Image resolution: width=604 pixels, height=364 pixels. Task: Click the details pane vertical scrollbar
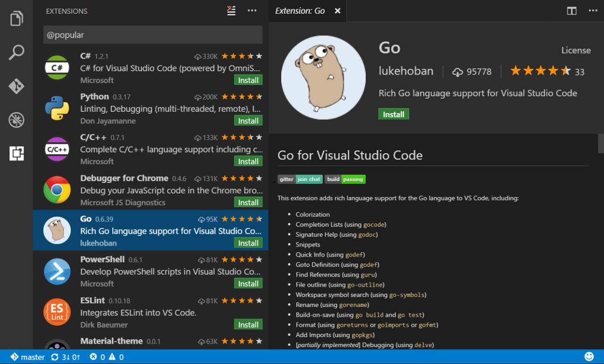coord(601,143)
